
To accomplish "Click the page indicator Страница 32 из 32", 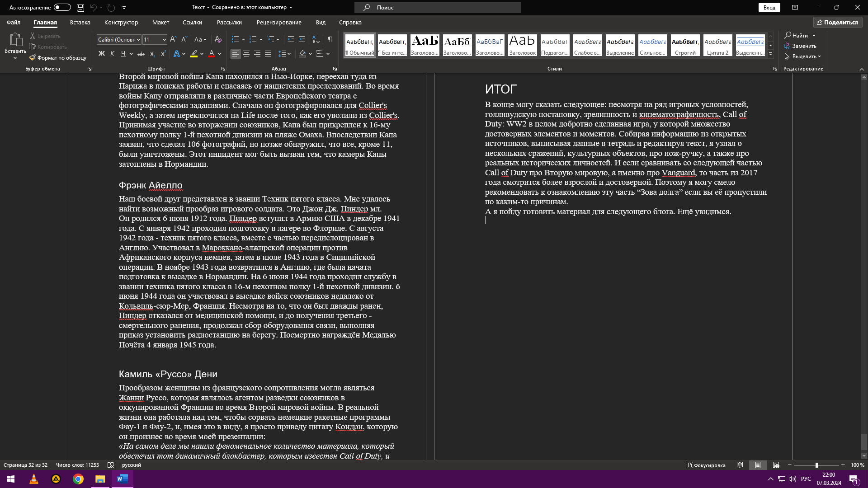I will tap(25, 465).
